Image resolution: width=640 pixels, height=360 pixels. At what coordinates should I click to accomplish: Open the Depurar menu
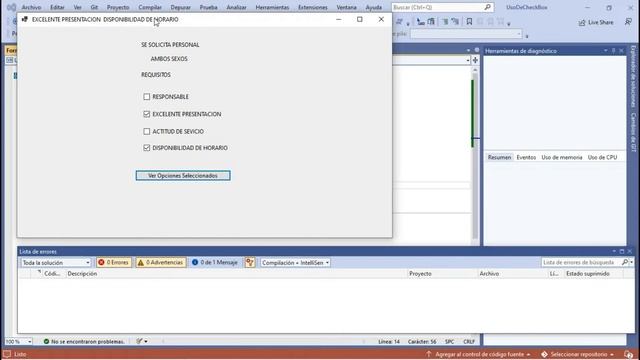180,7
